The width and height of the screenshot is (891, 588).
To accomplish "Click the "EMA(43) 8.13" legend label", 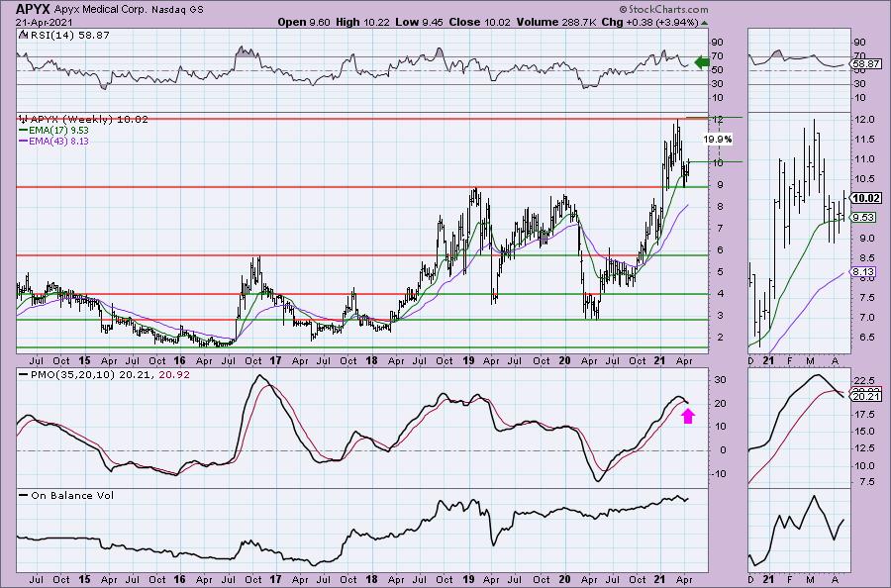I will [x=58, y=141].
